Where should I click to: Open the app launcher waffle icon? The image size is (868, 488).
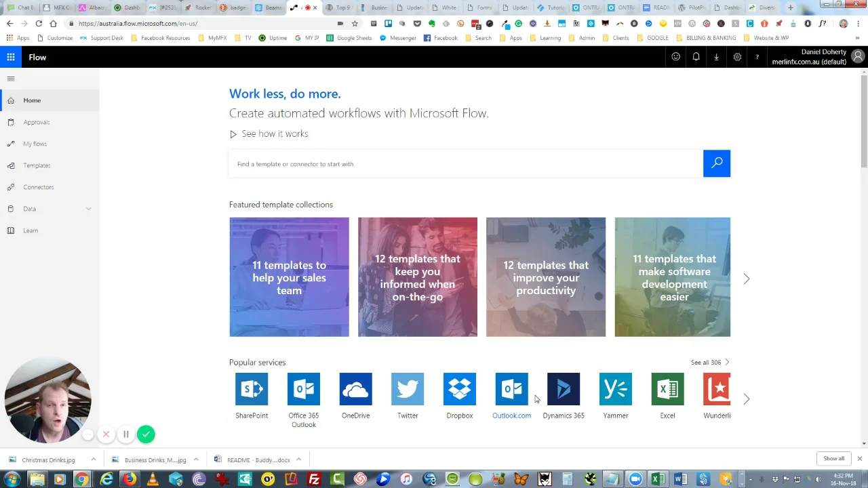click(11, 58)
